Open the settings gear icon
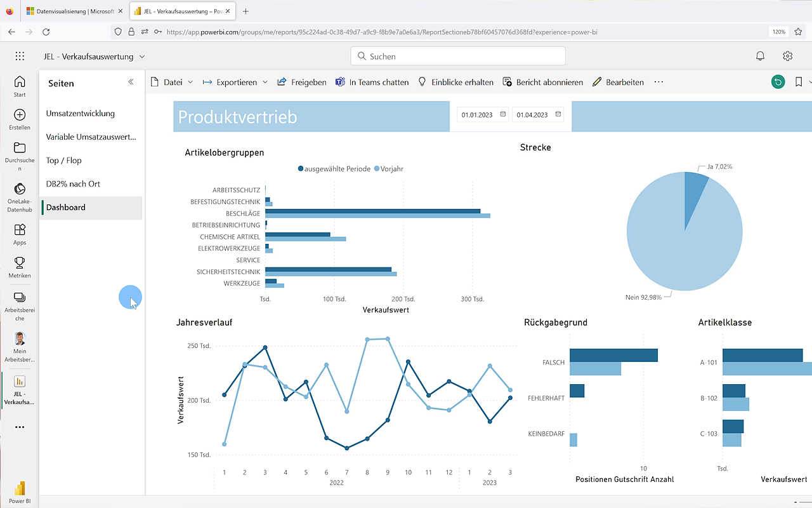Image resolution: width=812 pixels, height=508 pixels. pos(787,56)
